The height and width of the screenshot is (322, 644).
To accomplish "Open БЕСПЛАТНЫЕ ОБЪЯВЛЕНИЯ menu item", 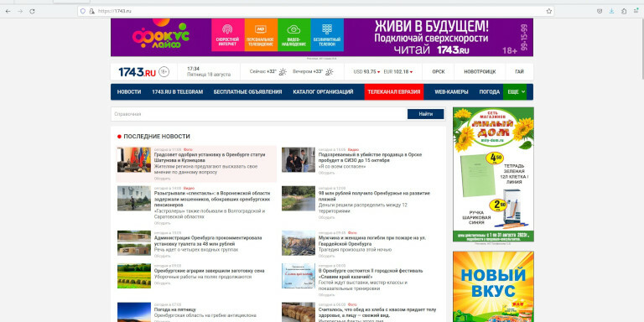I will coord(247,92).
